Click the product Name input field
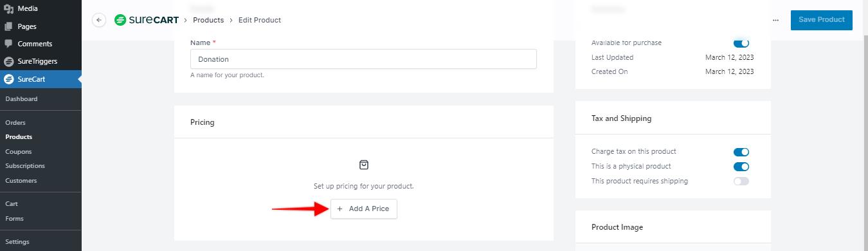The height and width of the screenshot is (251, 868). click(363, 59)
